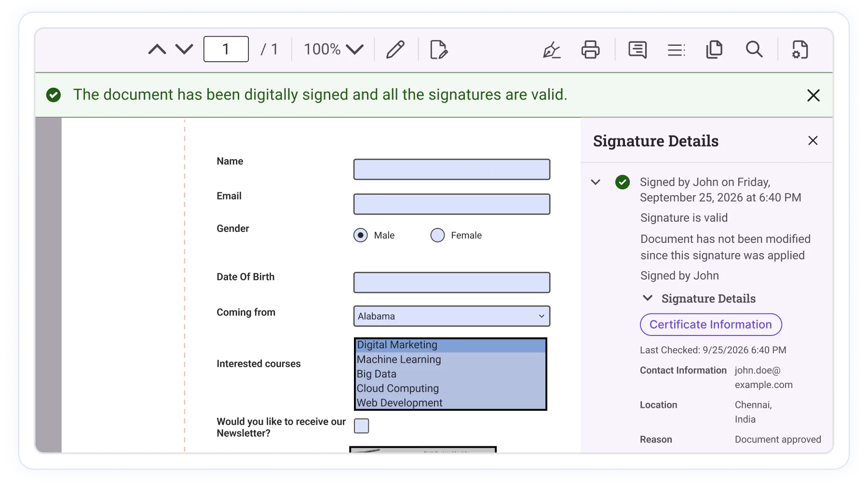Open Certificate Information
Screen dimensions: 868x482
click(x=711, y=324)
